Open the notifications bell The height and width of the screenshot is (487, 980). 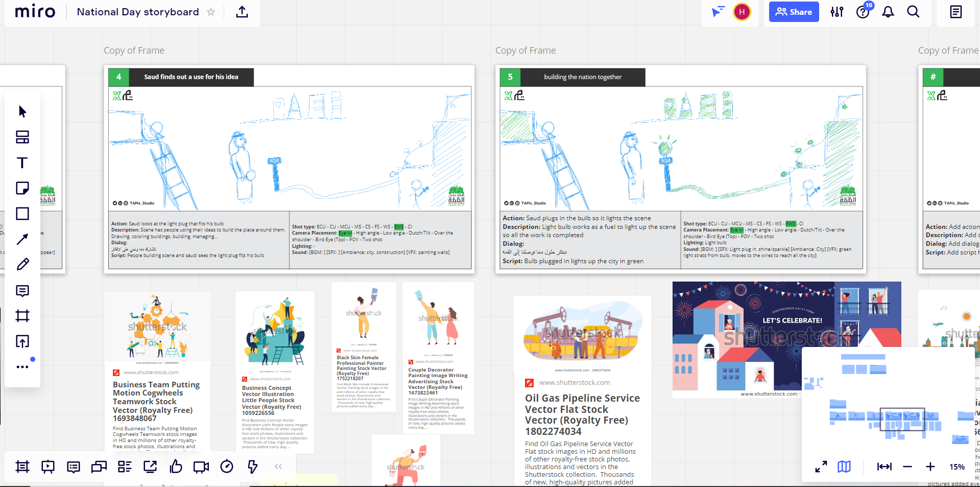click(x=888, y=12)
